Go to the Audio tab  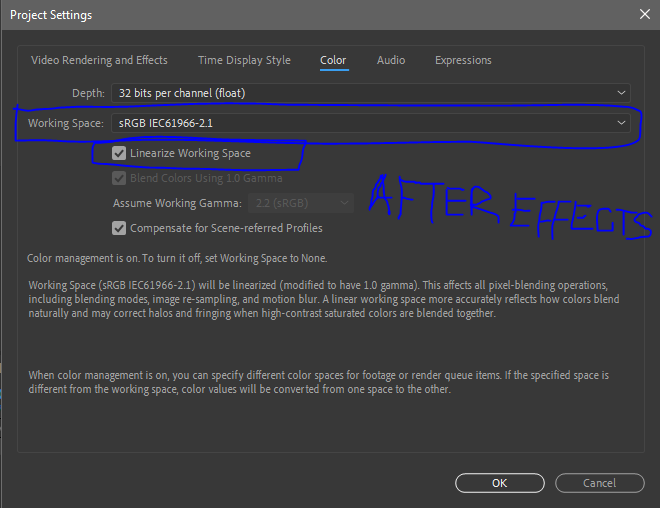tap(391, 60)
